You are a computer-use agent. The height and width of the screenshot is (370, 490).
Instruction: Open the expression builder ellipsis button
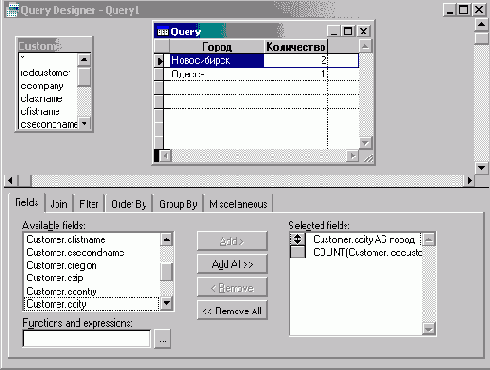[x=163, y=339]
